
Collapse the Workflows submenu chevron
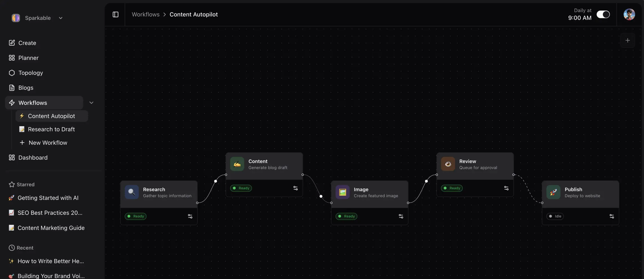[x=91, y=103]
